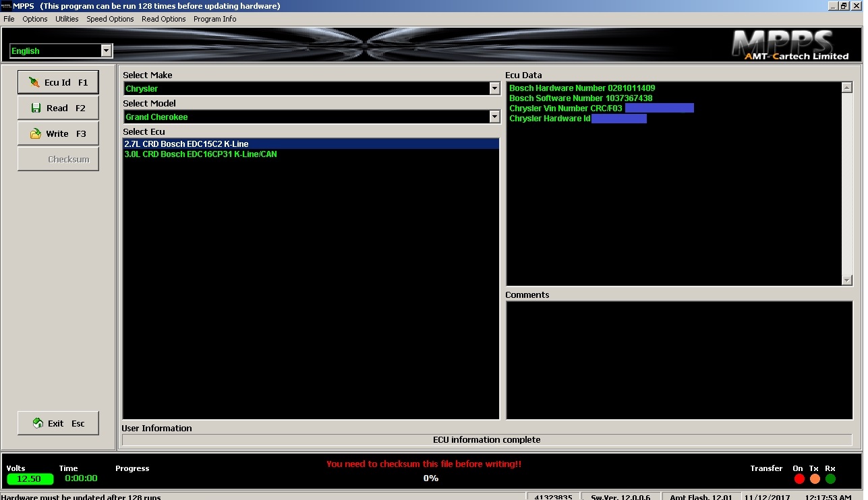The width and height of the screenshot is (868, 500).
Task: Open the Utilities menu
Action: (67, 19)
